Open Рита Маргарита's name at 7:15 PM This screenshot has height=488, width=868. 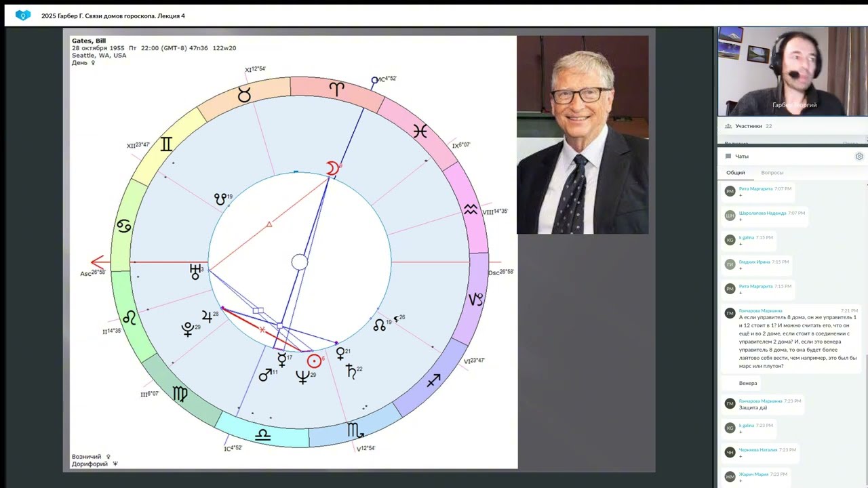pyautogui.click(x=755, y=286)
